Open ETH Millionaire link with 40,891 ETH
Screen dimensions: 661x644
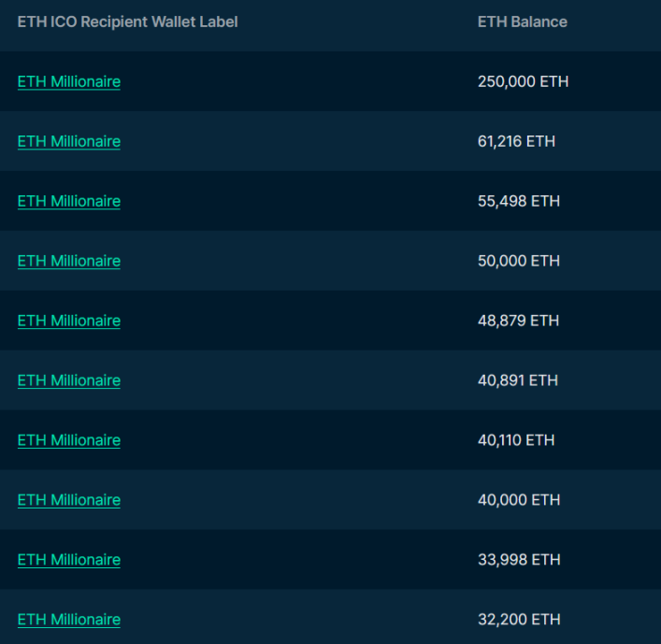click(68, 380)
